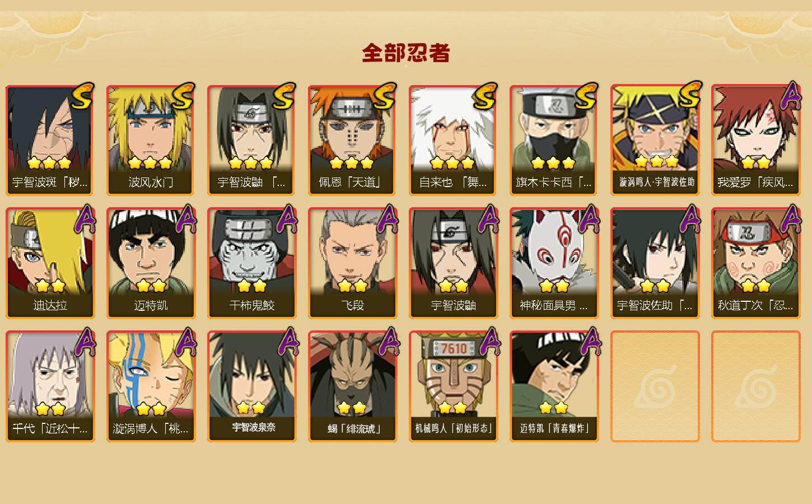Click the 迈特凯「青春爆炸」 card
This screenshot has height=504, width=812.
click(554, 386)
